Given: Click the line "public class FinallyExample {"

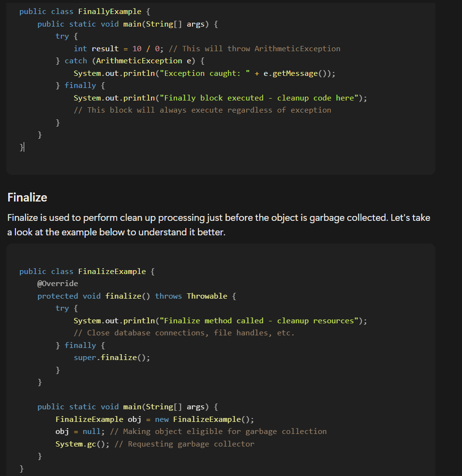Looking at the screenshot, I should (85, 12).
